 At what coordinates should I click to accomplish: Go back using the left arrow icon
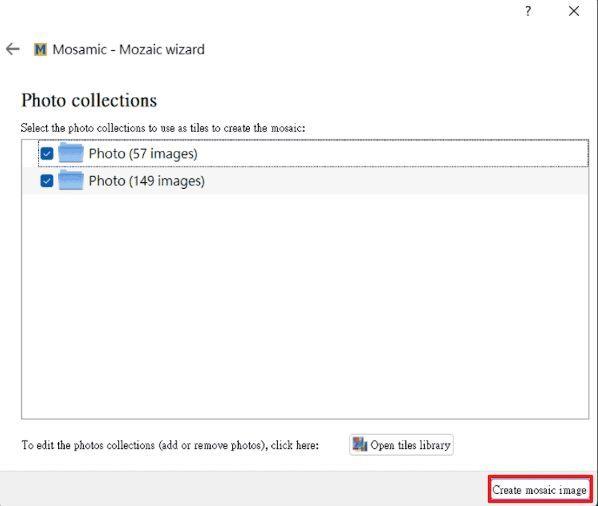click(x=13, y=49)
